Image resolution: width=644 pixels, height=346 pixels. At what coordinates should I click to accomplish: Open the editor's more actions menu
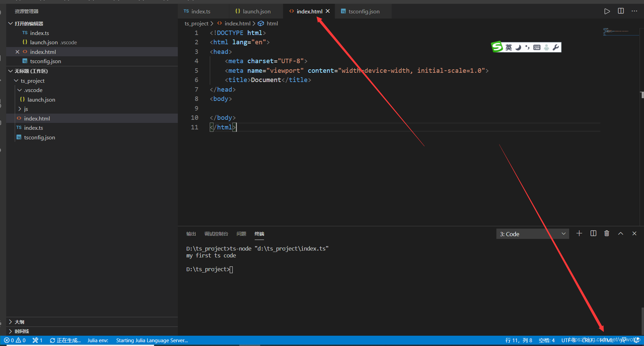coord(634,11)
